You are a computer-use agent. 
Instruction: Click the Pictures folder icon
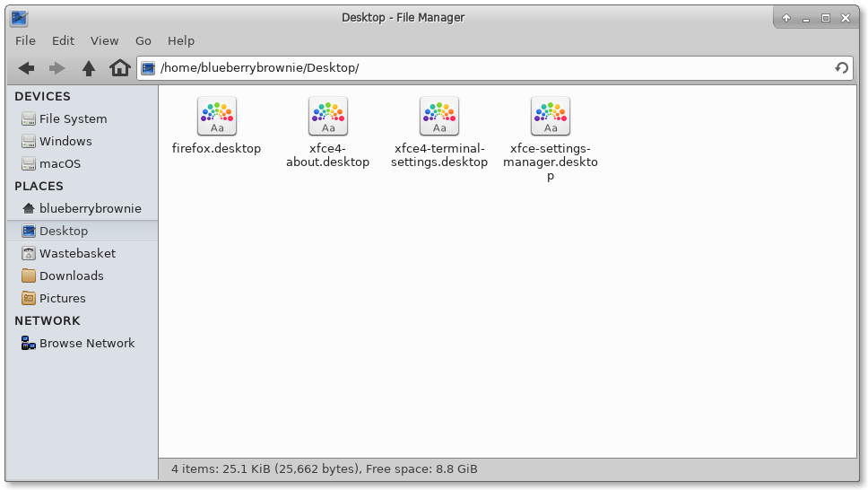point(28,298)
